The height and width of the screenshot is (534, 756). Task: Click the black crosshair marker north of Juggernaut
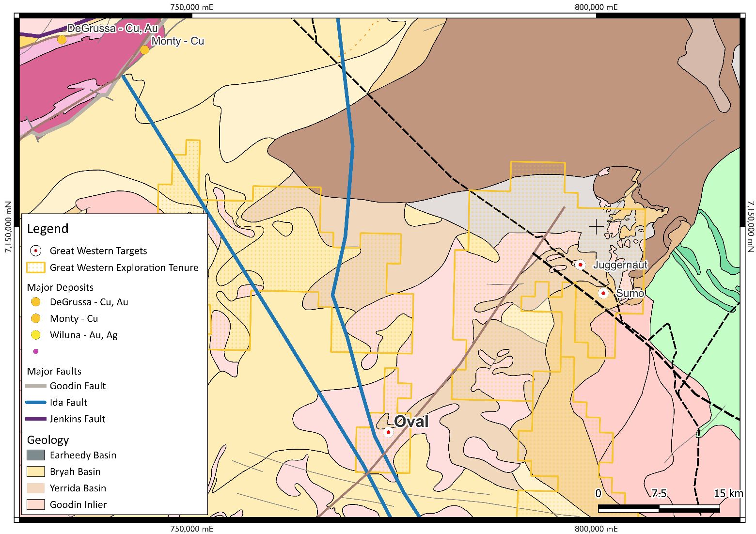(596, 226)
